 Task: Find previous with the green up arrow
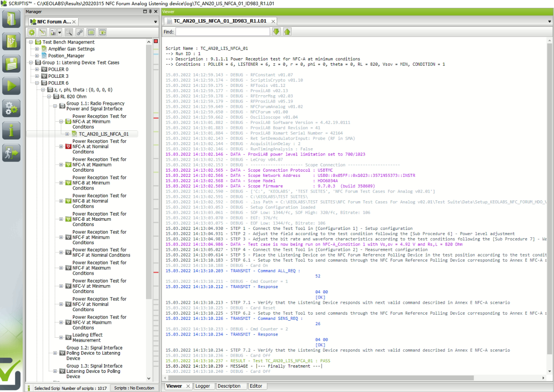pos(287,32)
